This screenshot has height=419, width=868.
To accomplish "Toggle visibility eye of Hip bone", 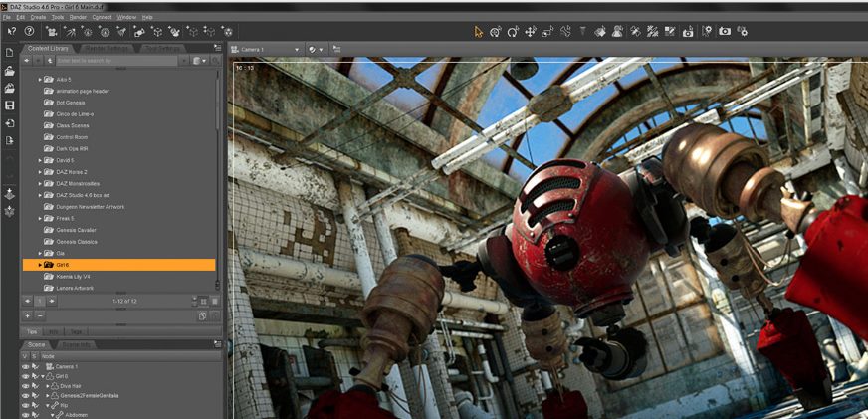I will point(25,405).
